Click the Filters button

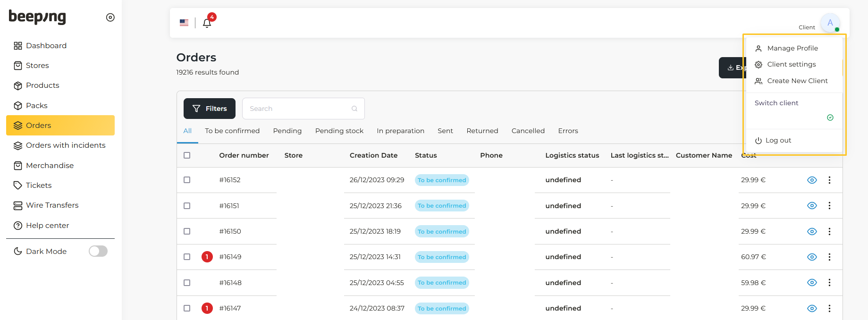coord(210,109)
